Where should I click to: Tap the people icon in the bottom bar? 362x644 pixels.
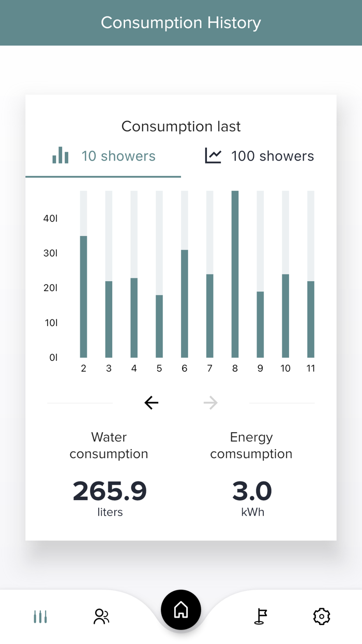[101, 617]
